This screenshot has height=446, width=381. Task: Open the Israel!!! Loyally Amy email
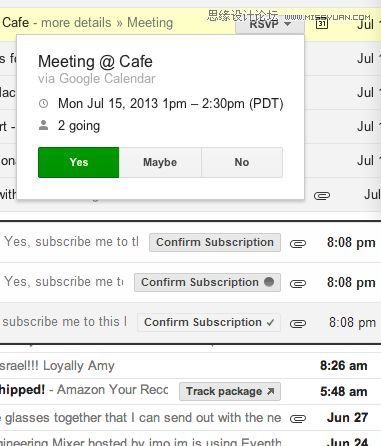pyautogui.click(x=190, y=366)
